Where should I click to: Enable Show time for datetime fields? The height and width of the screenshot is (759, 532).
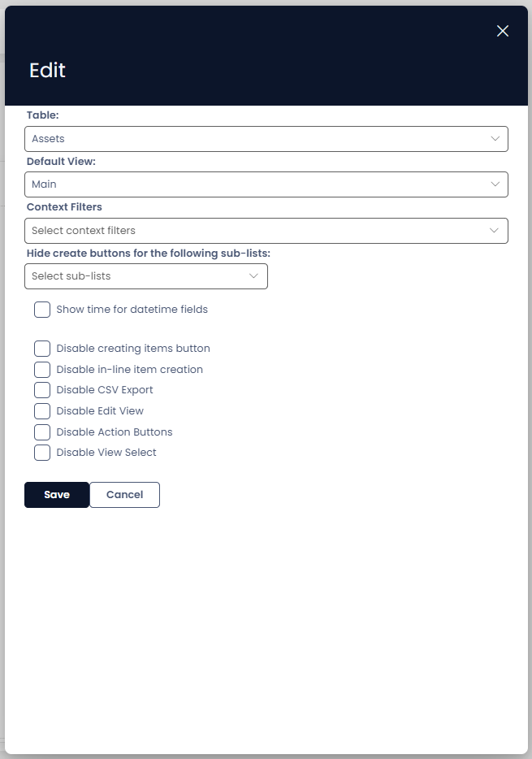pyautogui.click(x=42, y=309)
